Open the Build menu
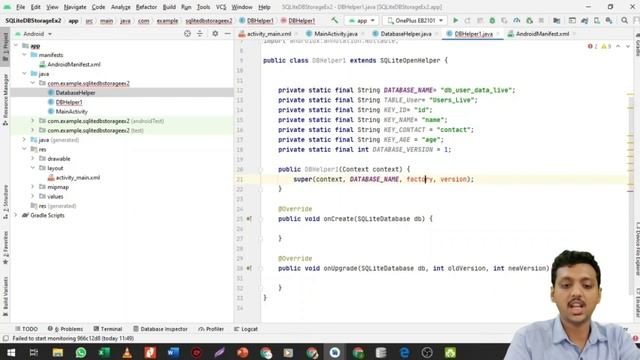640x360 pixels. 169,7
